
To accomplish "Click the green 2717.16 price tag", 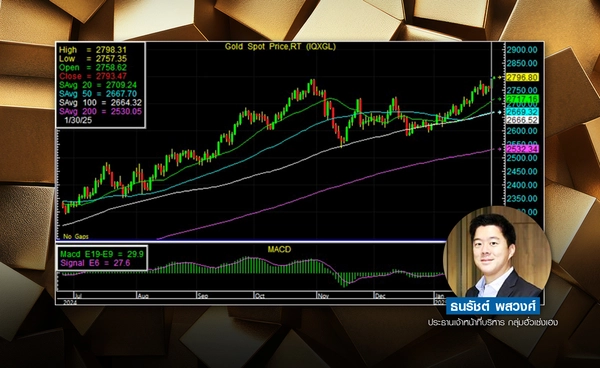I will coord(522,99).
